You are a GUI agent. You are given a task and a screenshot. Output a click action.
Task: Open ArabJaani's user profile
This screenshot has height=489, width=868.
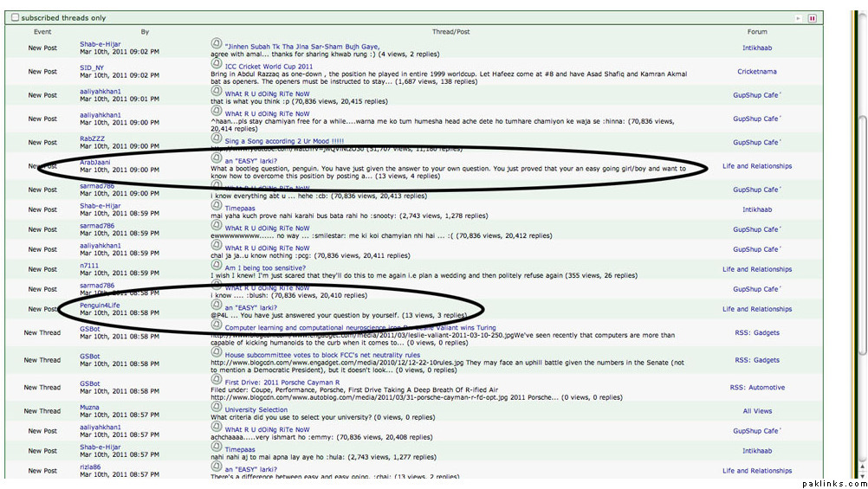(x=94, y=161)
